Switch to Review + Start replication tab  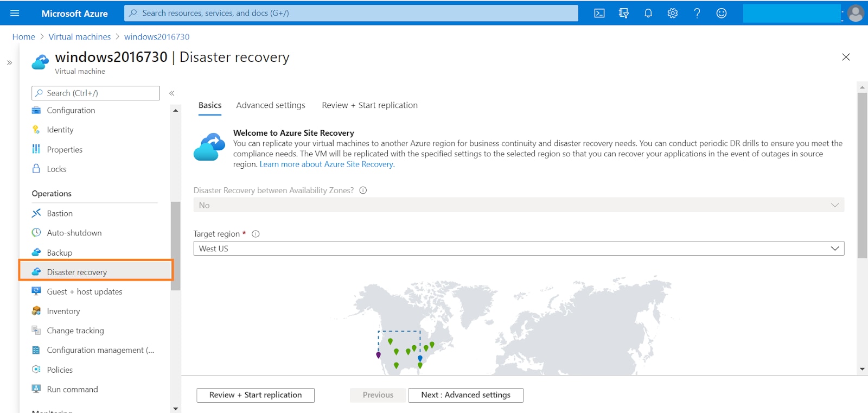tap(369, 105)
